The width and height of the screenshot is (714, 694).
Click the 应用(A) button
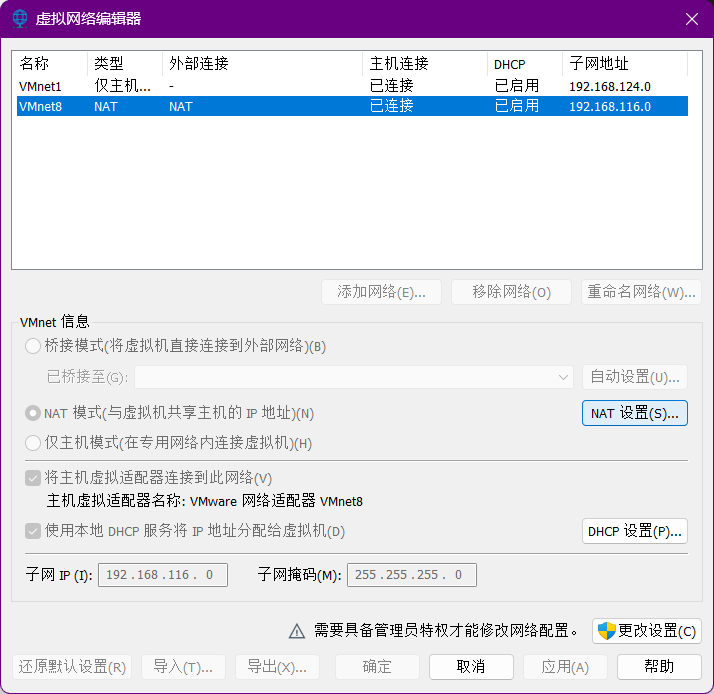(565, 667)
